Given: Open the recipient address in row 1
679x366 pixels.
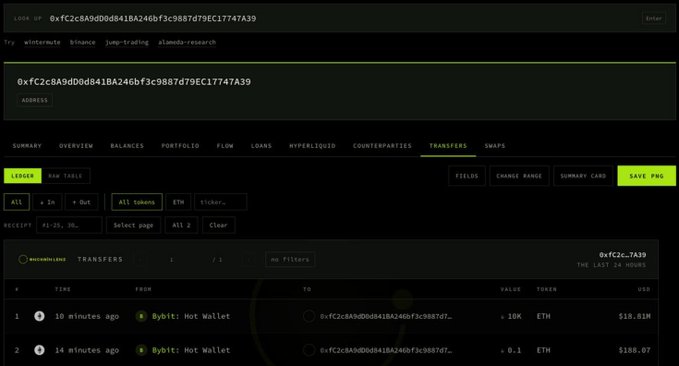Looking at the screenshot, I should tap(386, 316).
